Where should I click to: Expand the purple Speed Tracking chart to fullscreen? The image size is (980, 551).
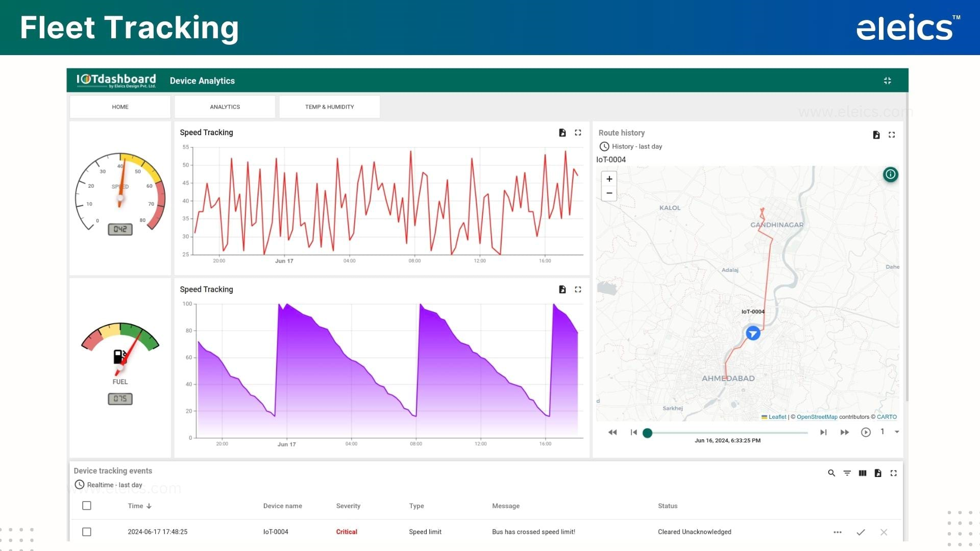point(578,289)
